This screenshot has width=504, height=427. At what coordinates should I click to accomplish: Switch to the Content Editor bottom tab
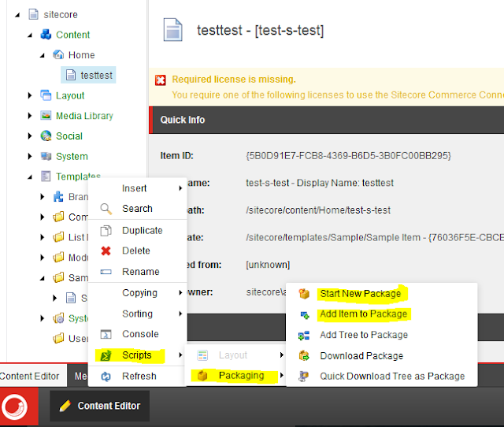pyautogui.click(x=32, y=376)
